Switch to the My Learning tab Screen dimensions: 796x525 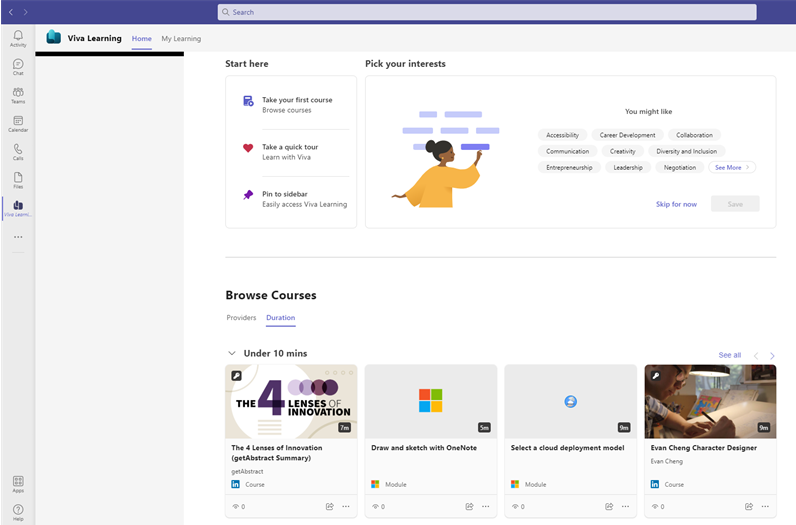point(181,39)
